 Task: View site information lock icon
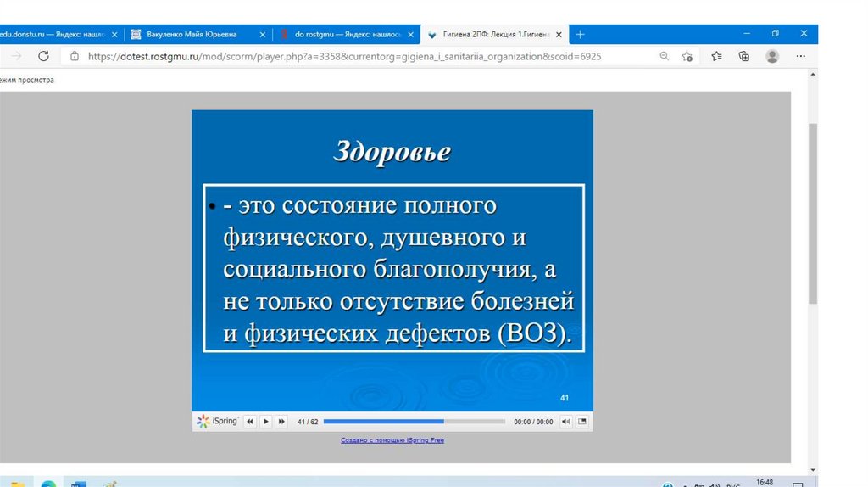click(75, 56)
